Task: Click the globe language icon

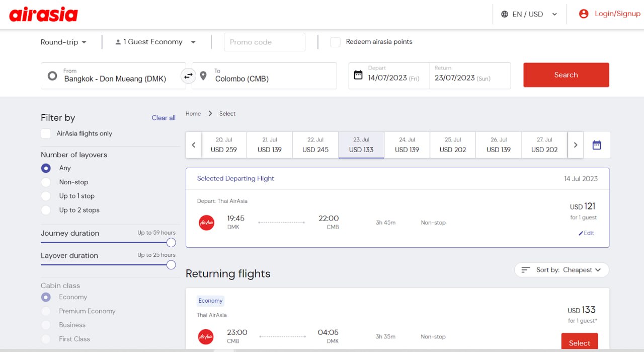Action: tap(505, 14)
